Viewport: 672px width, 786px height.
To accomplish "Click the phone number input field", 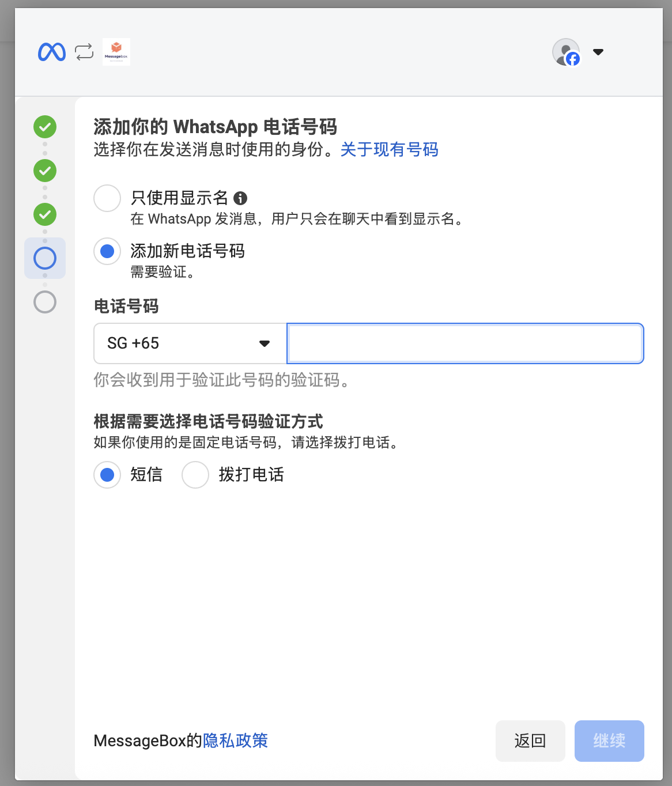I will pos(465,343).
